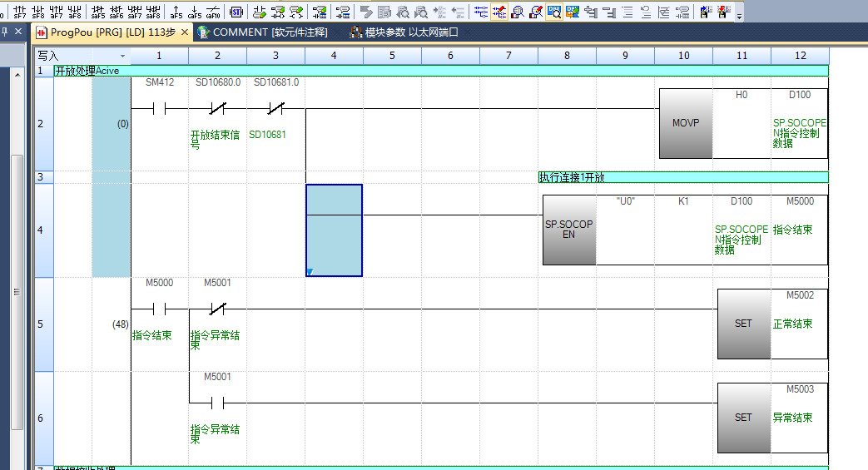
Task: Switch to the COMMENT [软元件注释] tab
Action: click(263, 32)
